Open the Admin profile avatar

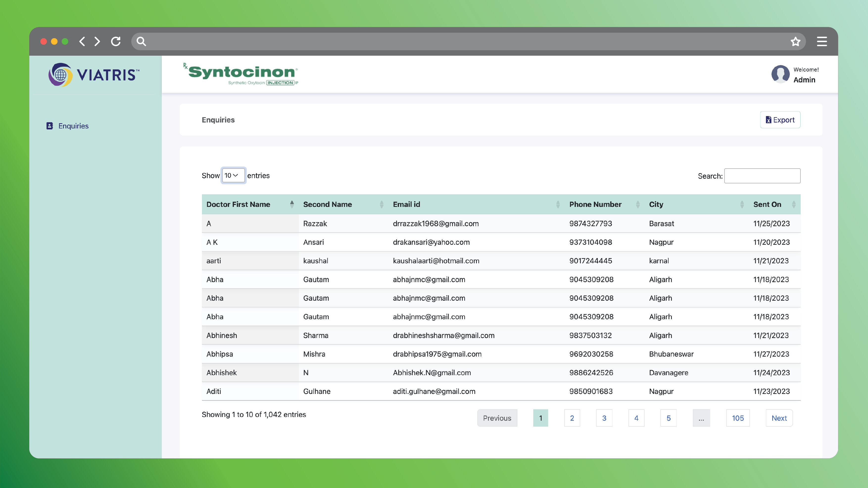point(781,74)
